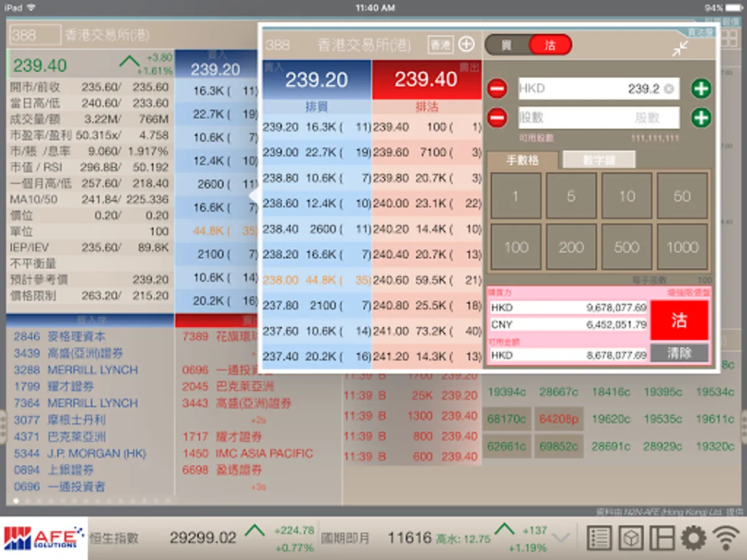Increase the HKD price with plus button
Viewport: 747px width, 560px height.
(701, 89)
